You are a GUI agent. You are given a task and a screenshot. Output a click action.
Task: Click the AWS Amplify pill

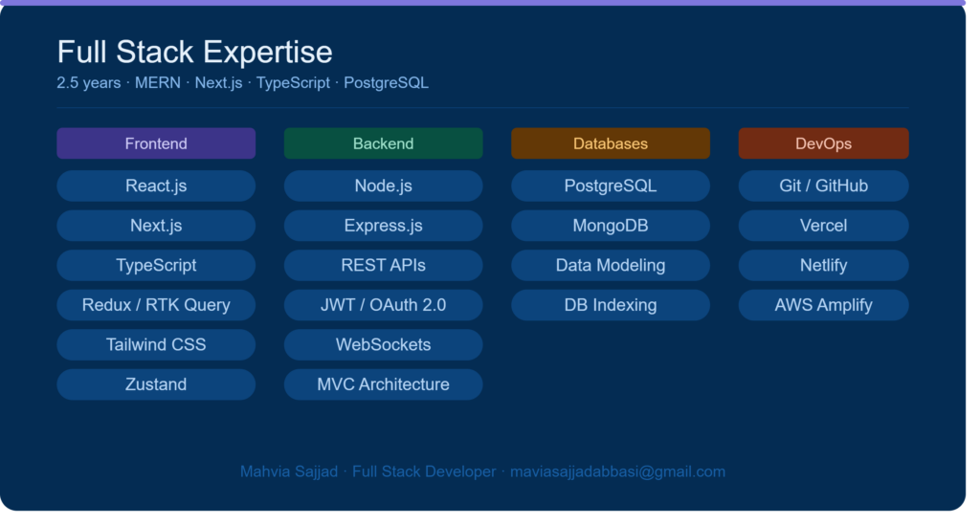click(823, 305)
